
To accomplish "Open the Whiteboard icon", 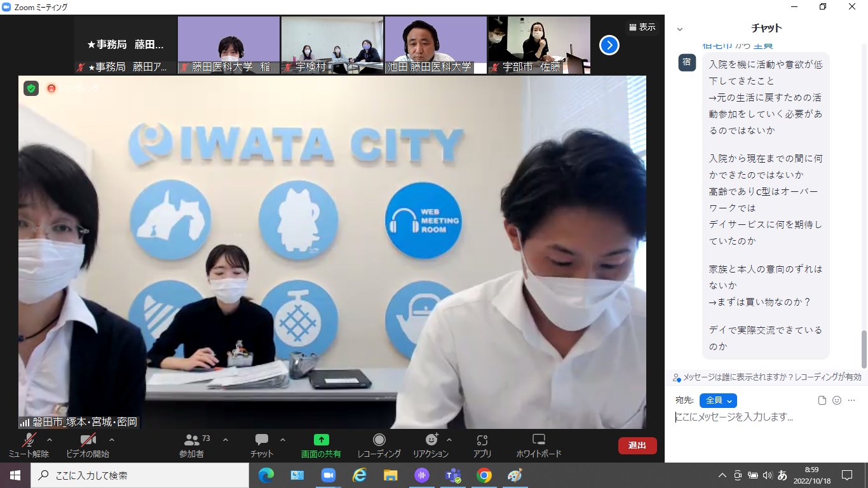I will [538, 440].
